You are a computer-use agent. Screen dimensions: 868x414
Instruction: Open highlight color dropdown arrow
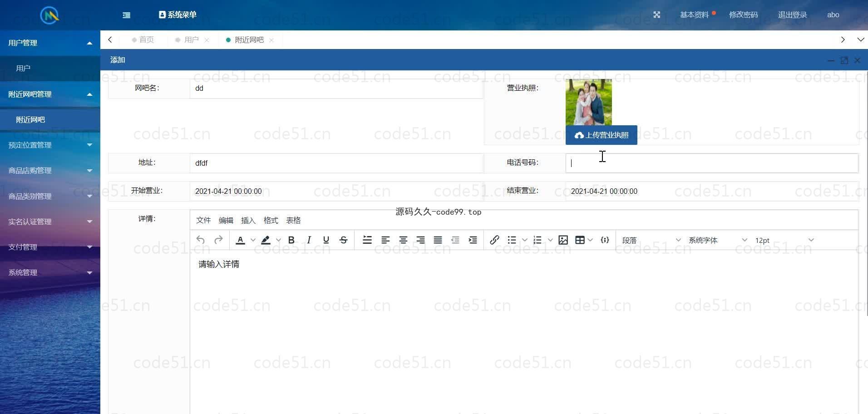coord(278,240)
